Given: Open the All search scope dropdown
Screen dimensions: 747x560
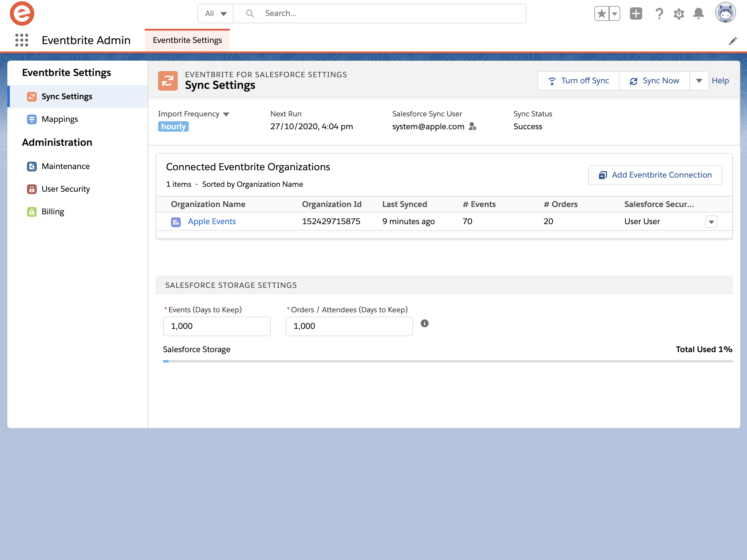Looking at the screenshot, I should click(215, 13).
